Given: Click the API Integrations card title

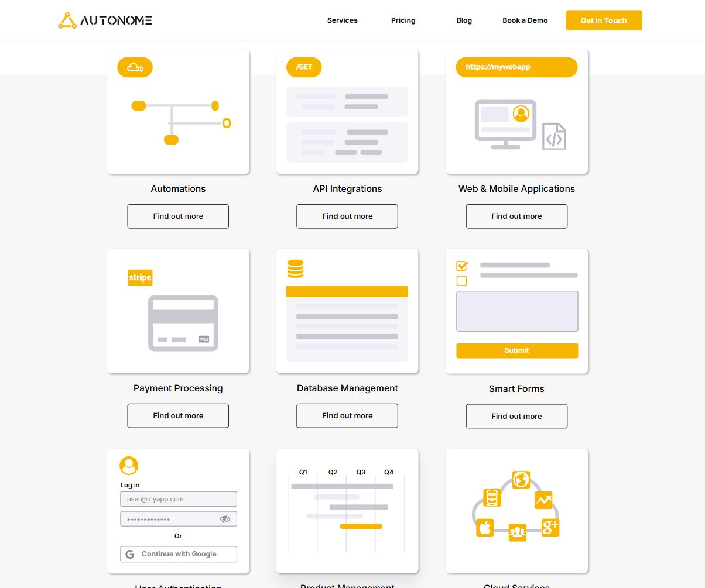Looking at the screenshot, I should coord(347,189).
